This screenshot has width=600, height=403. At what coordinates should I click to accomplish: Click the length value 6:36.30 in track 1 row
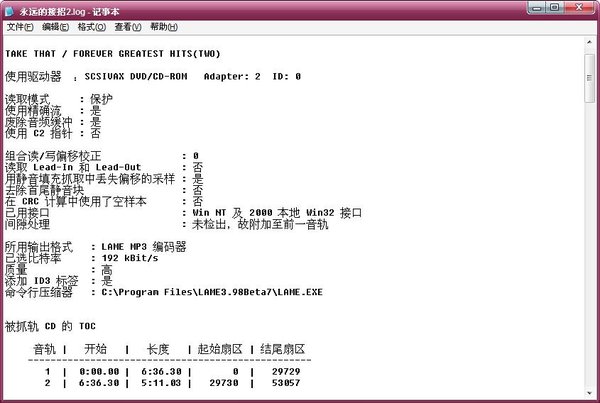coord(161,372)
